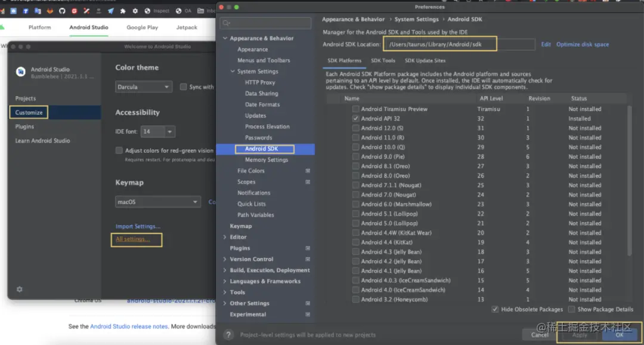Click project-level marker icon beside Version Control
This screenshot has width=644, height=345.
[x=308, y=259]
